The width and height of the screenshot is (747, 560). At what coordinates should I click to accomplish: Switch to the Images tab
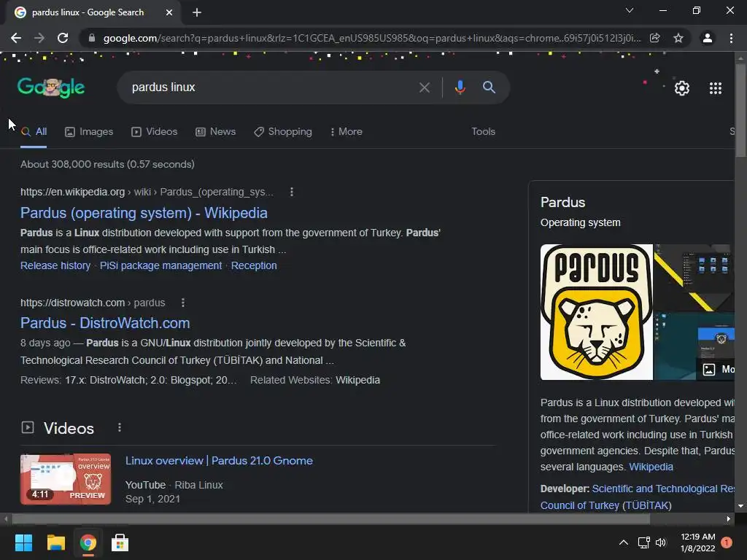[89, 132]
